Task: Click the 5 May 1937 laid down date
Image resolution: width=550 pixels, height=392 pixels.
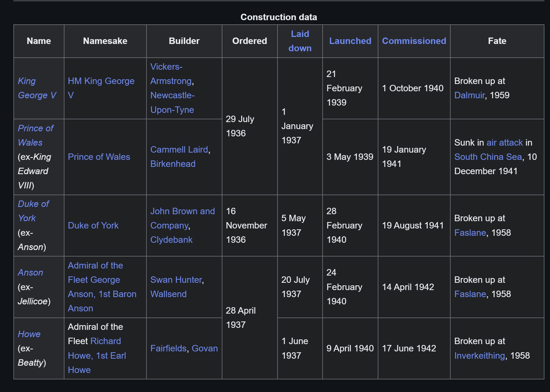Action: pyautogui.click(x=293, y=226)
